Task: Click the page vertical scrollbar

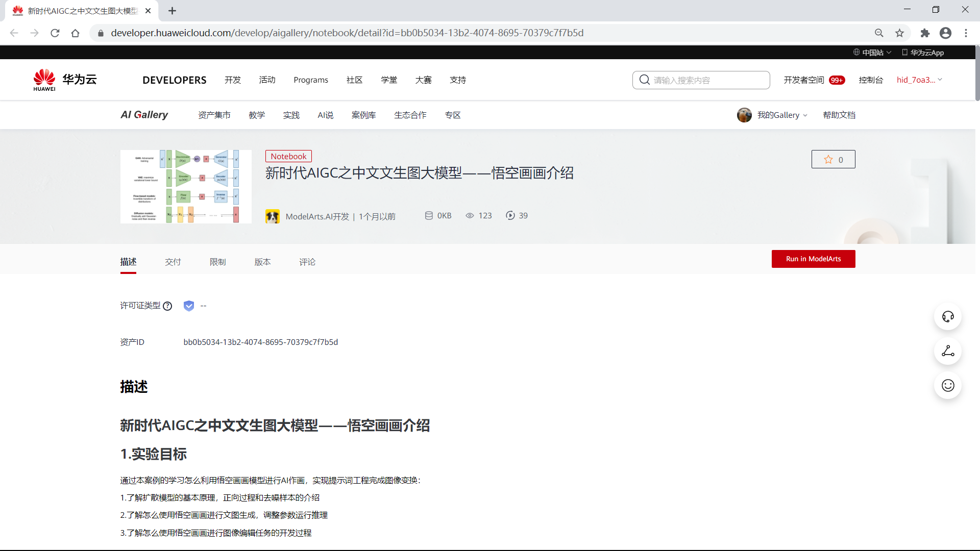Action: pyautogui.click(x=977, y=74)
